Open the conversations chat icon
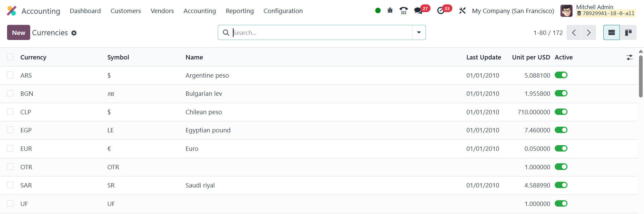The width and height of the screenshot is (644, 214). [418, 11]
